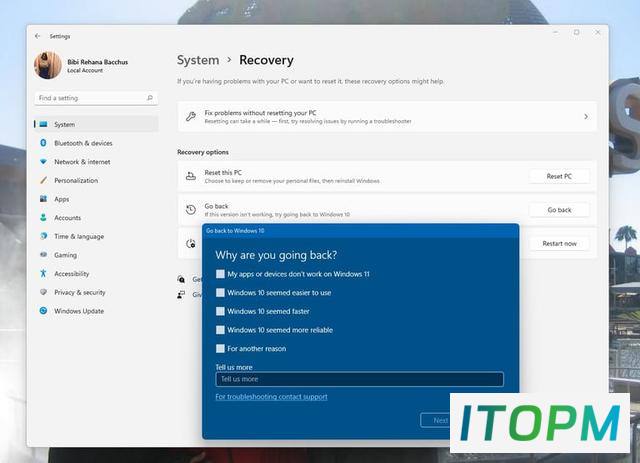Click the Go back button

point(559,210)
